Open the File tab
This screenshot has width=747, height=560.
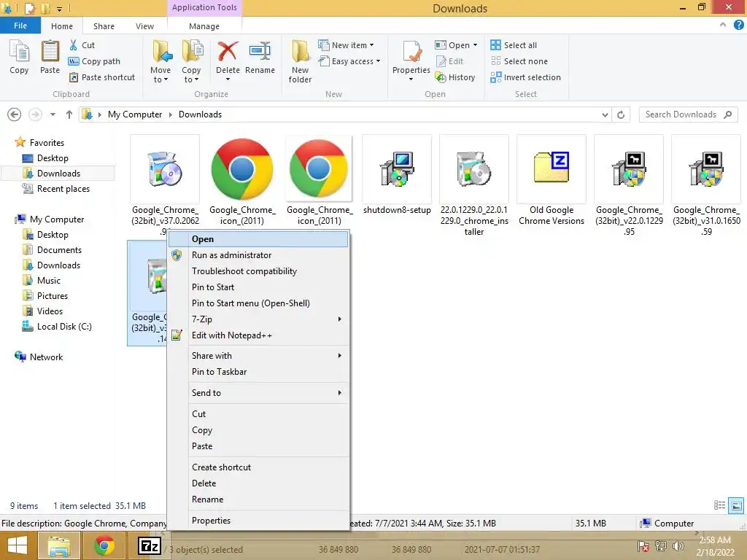(20, 26)
